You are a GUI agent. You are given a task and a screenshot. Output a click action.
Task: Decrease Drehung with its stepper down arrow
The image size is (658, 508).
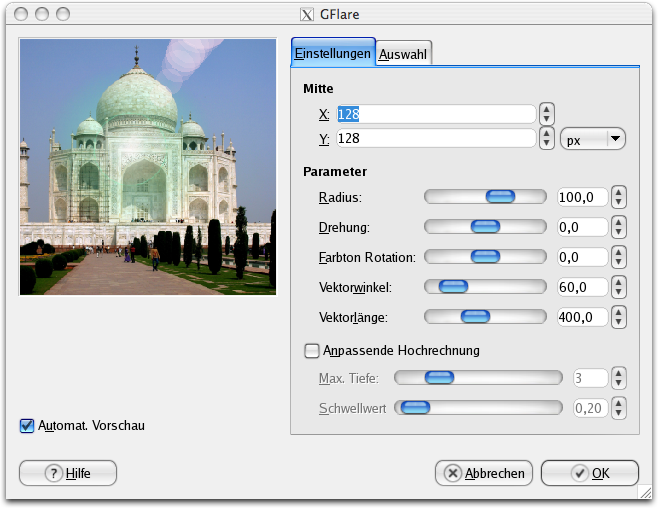[x=619, y=233]
